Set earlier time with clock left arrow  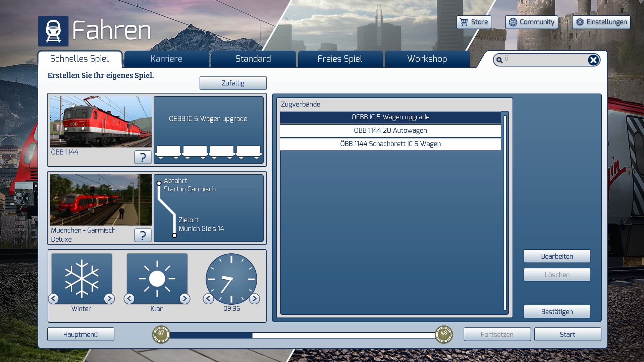click(x=208, y=298)
